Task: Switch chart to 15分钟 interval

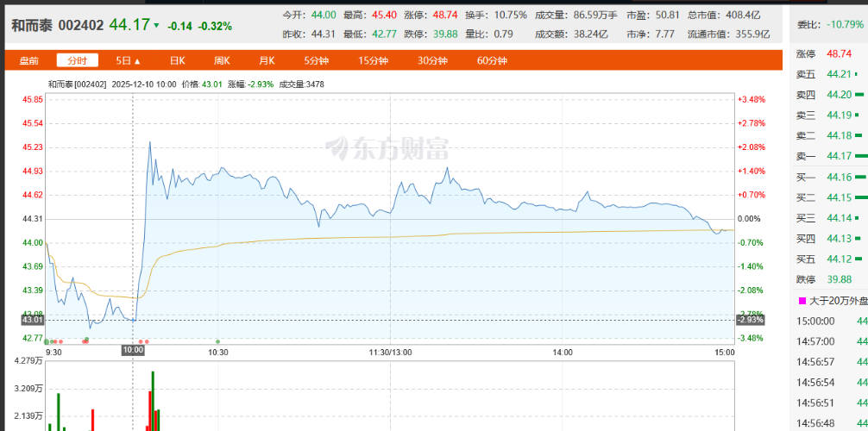Action: coord(373,61)
